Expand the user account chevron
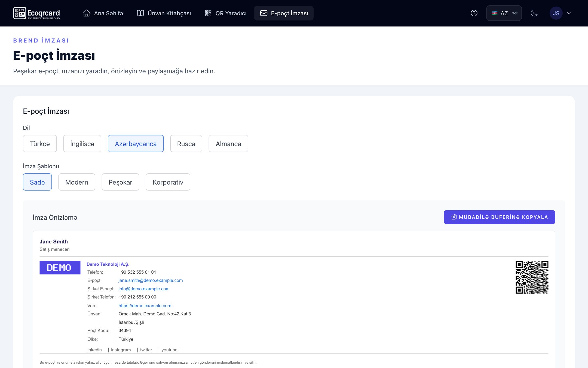Screen dimensions: 588x368 (x=569, y=13)
